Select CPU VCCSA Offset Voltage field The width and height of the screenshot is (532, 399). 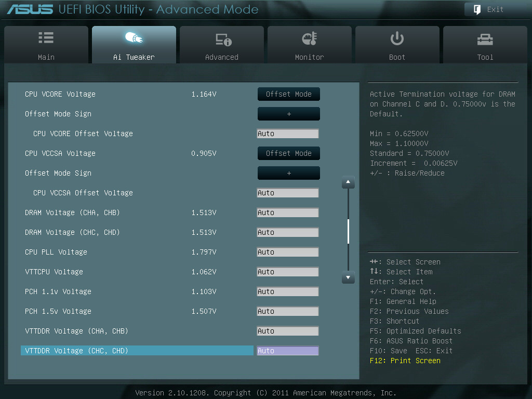pos(288,193)
